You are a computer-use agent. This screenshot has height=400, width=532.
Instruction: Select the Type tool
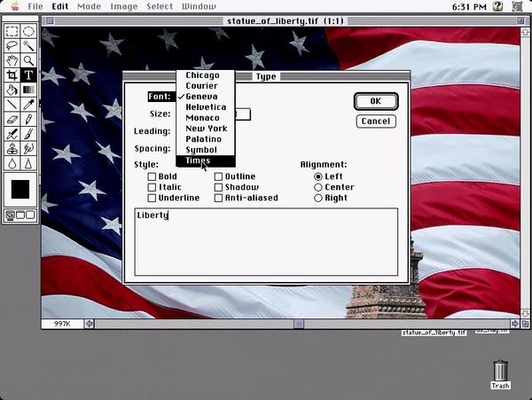28,75
